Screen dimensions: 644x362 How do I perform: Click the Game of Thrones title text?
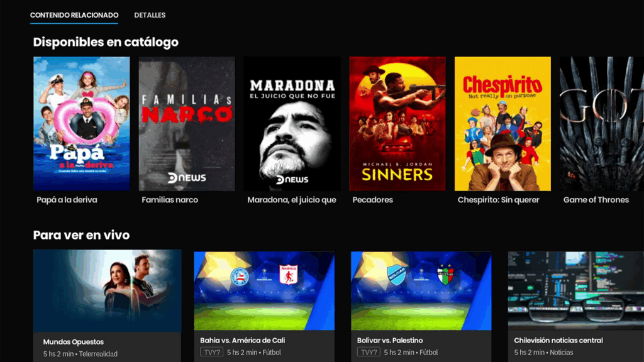coord(596,200)
